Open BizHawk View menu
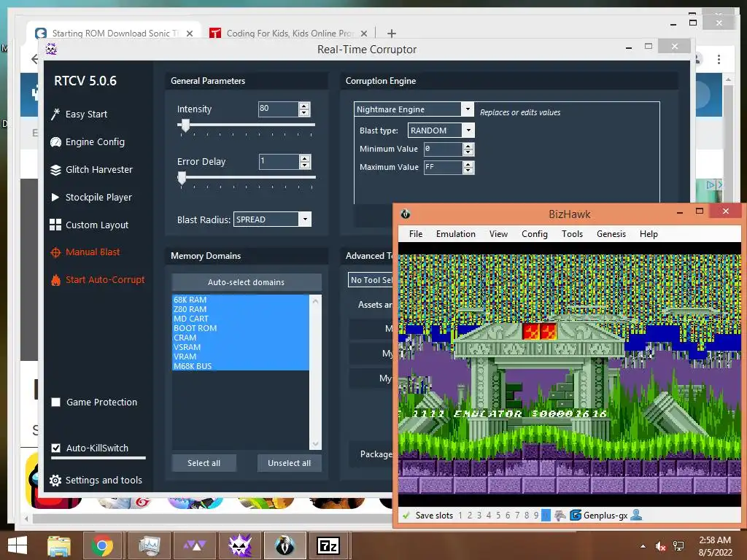The height and width of the screenshot is (560, 747). 498,234
